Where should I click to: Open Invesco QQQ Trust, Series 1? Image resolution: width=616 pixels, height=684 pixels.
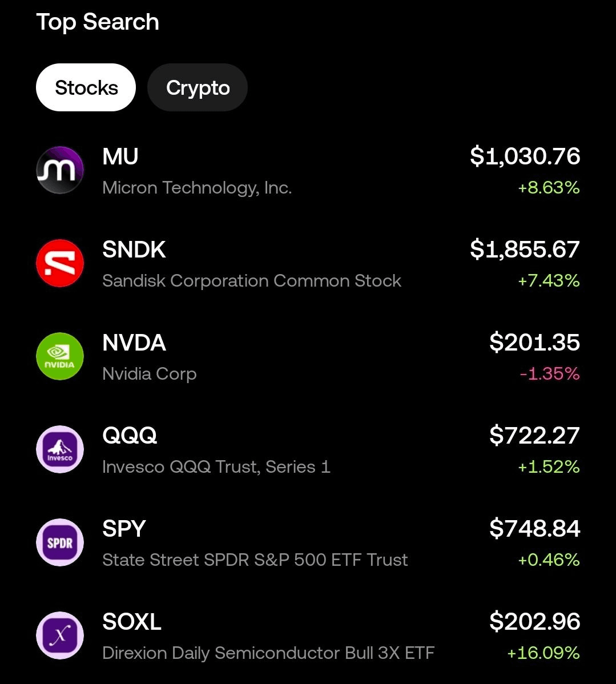point(216,467)
